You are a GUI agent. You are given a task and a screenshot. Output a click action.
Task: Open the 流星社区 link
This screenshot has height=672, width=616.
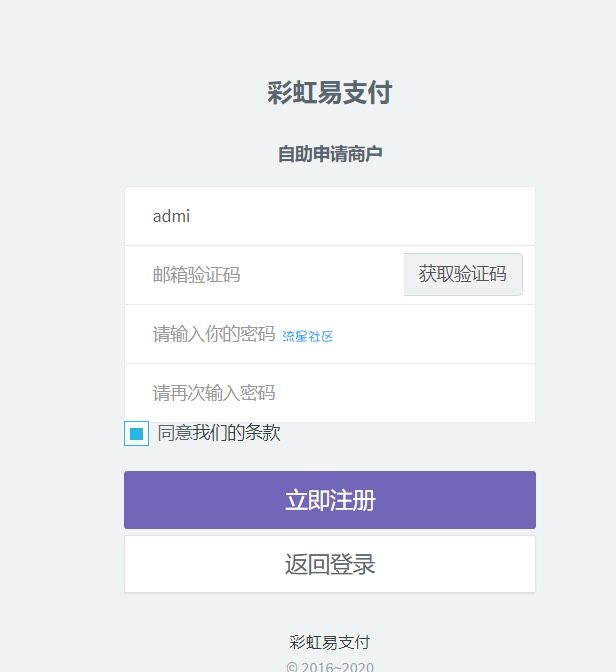pos(308,337)
